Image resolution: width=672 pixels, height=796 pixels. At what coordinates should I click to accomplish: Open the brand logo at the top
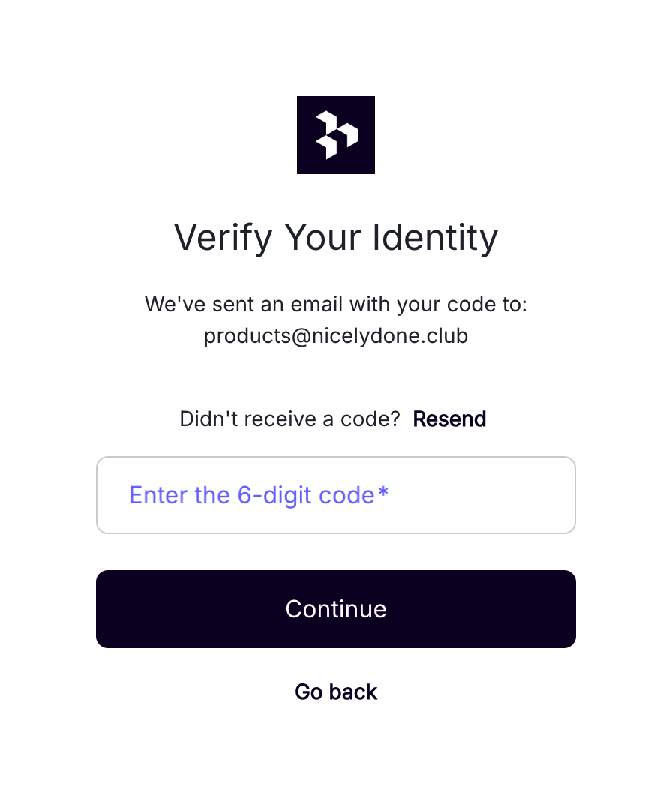[336, 135]
